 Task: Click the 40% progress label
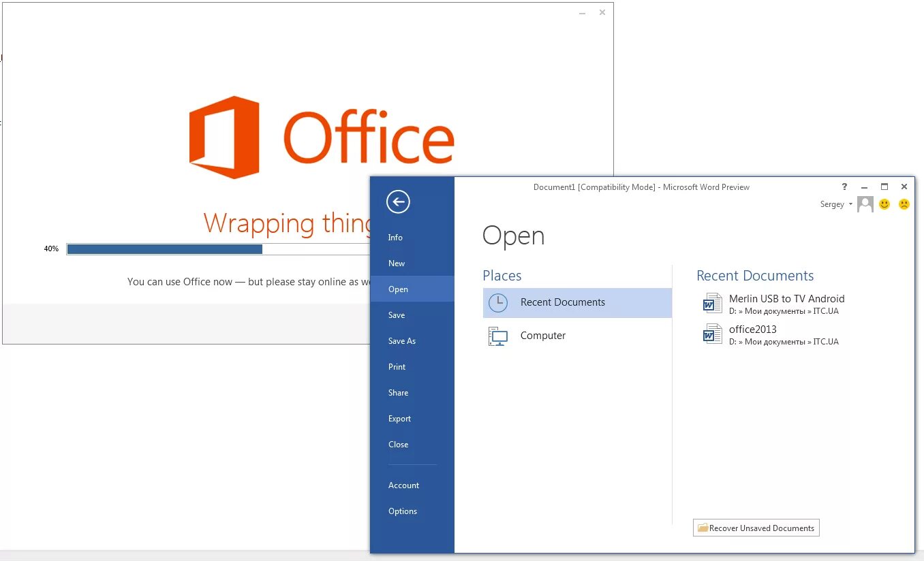(x=51, y=249)
